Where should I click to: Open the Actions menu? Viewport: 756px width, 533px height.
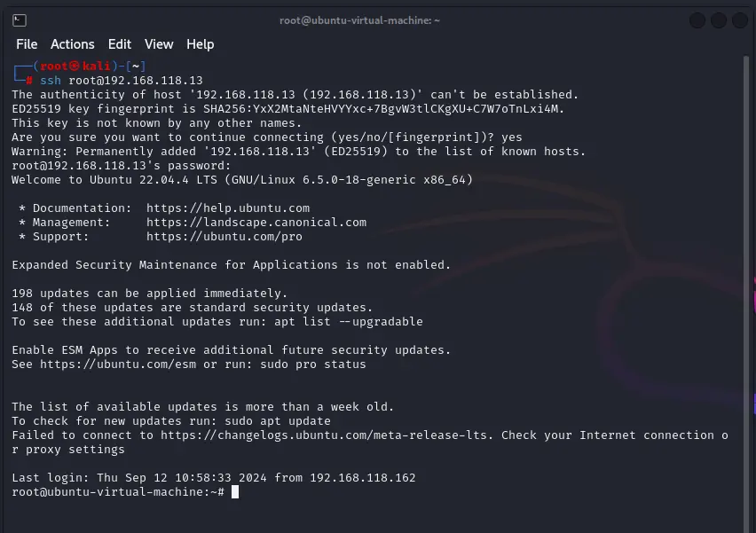pyautogui.click(x=72, y=44)
